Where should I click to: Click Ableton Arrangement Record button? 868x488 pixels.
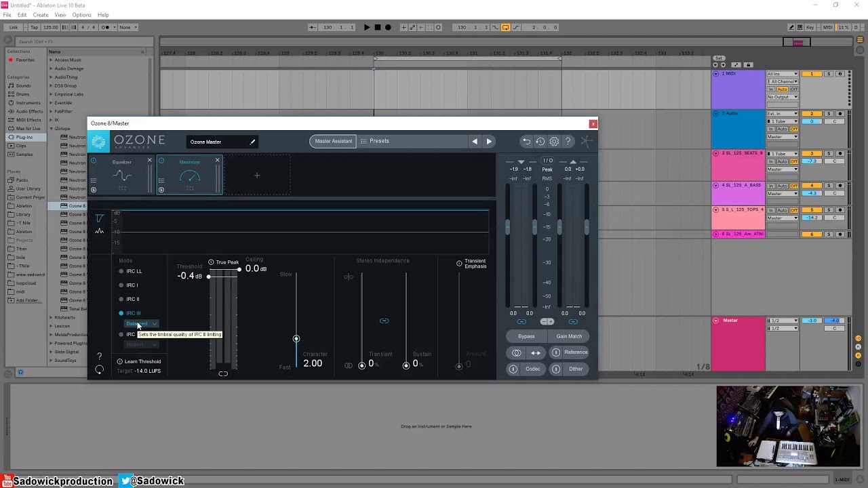pos(388,27)
